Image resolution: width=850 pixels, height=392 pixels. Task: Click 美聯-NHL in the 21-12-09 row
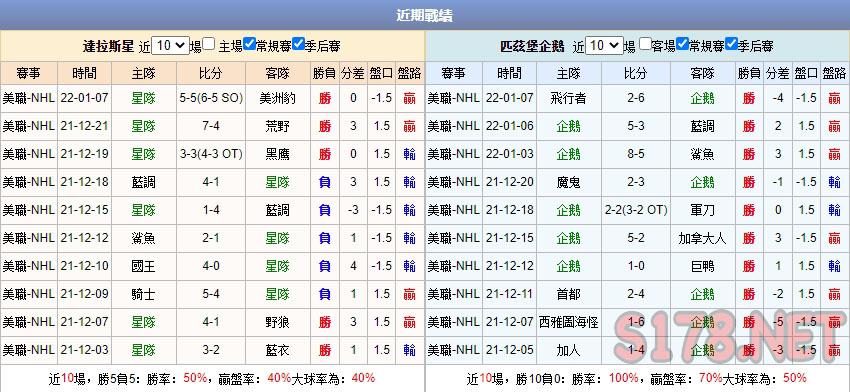[29, 294]
